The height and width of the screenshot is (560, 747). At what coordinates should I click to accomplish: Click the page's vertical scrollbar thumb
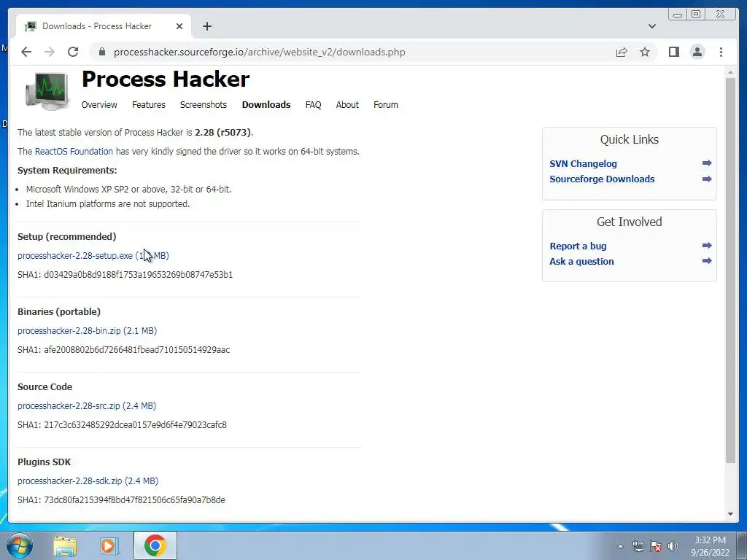730,270
